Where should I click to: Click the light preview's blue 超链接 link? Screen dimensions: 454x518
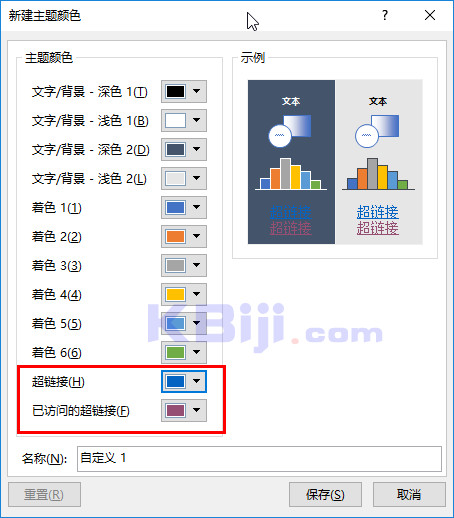point(378,212)
